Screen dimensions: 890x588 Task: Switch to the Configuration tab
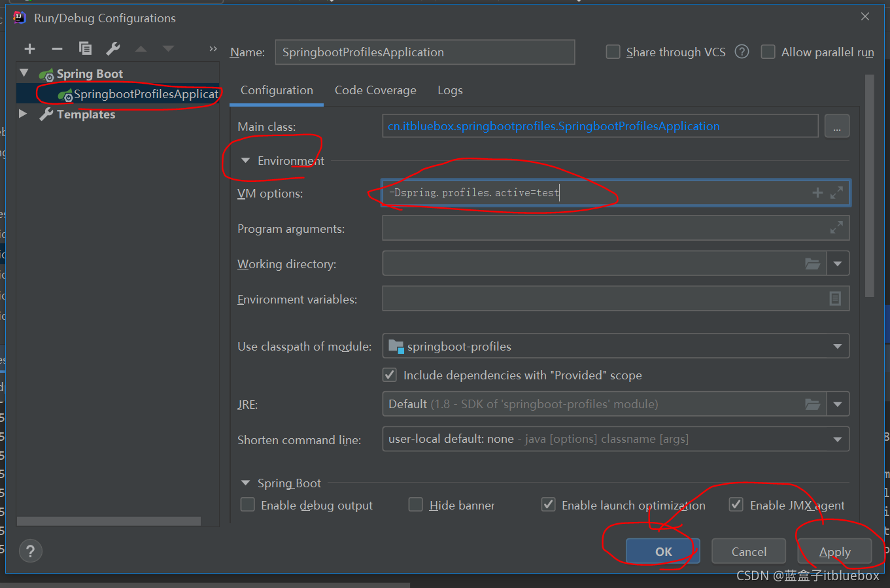pos(277,90)
